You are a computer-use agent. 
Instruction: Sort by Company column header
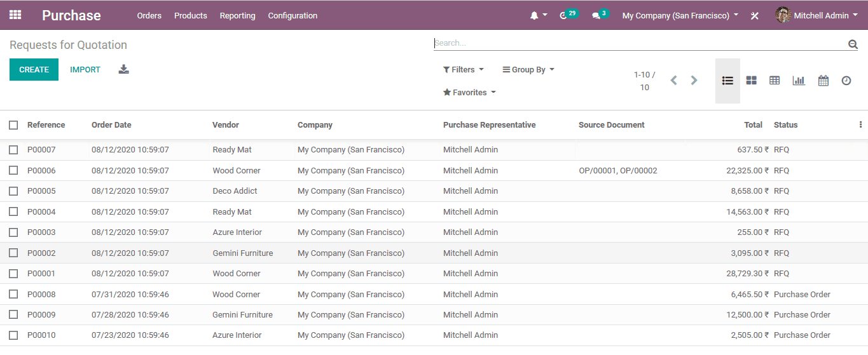coord(315,125)
